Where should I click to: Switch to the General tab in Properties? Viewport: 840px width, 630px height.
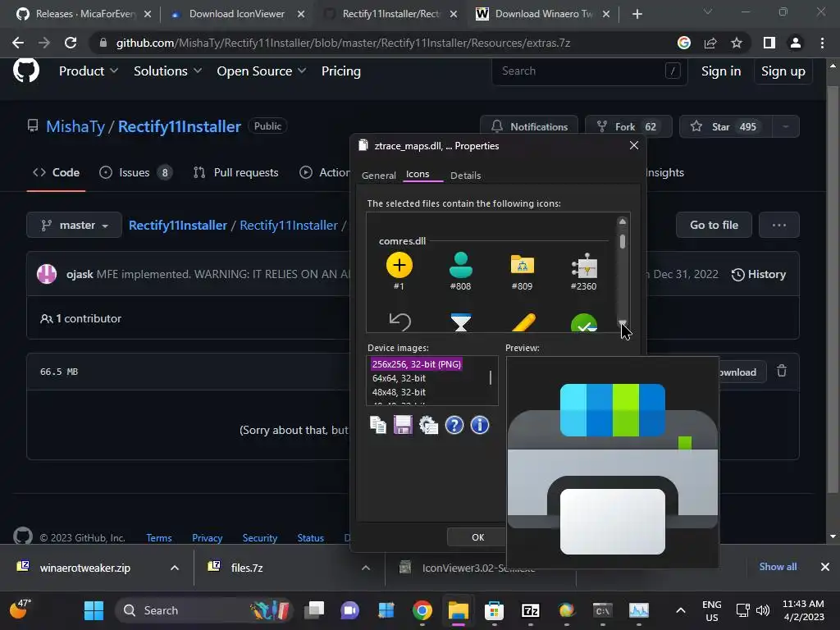[379, 176]
